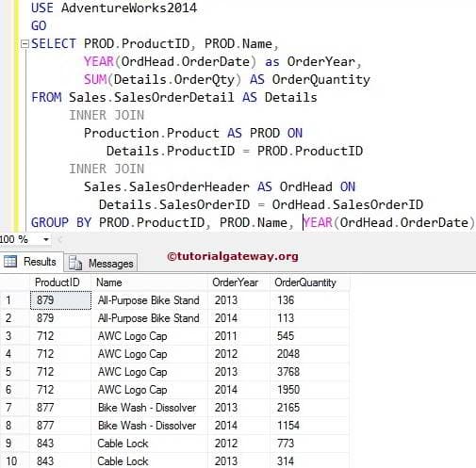The height and width of the screenshot is (468, 476).
Task: Click the Results grid icon
Action: pos(10,262)
